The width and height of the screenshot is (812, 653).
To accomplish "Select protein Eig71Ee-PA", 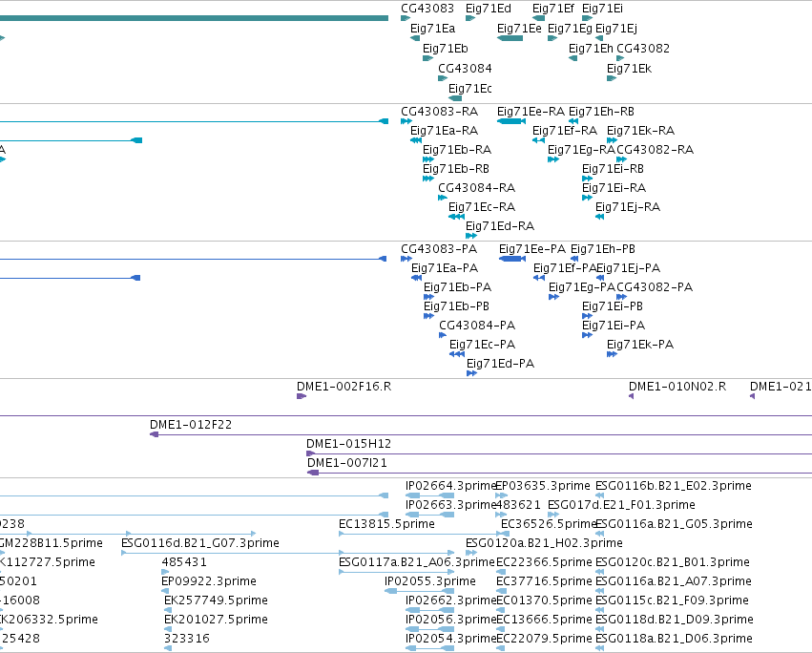I will 532,249.
